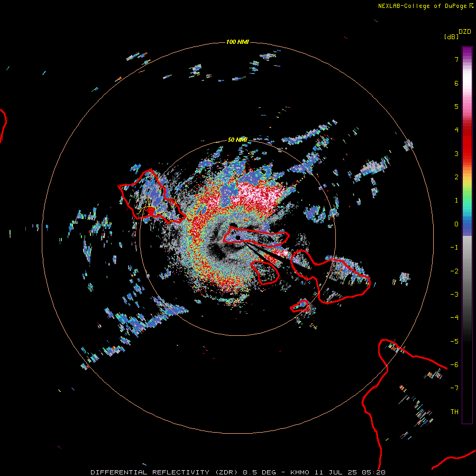Click the -4 value on color scale
Image resolution: width=476 pixels, height=476 pixels.
[x=454, y=318]
